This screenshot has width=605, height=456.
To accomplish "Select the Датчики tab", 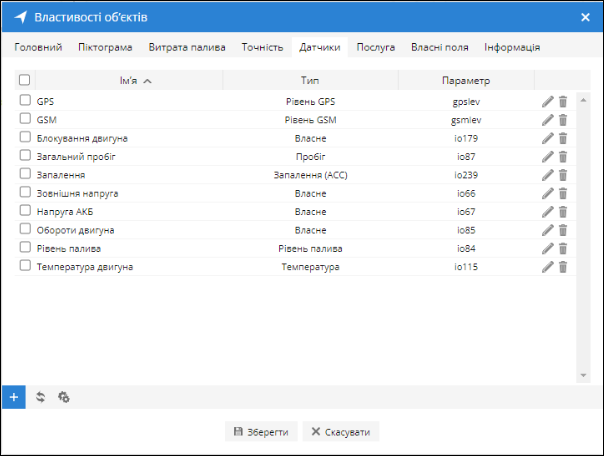I will (320, 47).
